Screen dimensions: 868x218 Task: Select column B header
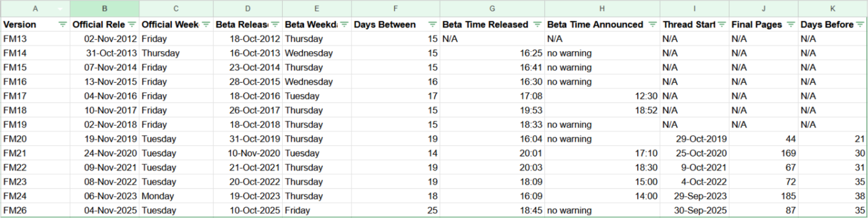104,9
